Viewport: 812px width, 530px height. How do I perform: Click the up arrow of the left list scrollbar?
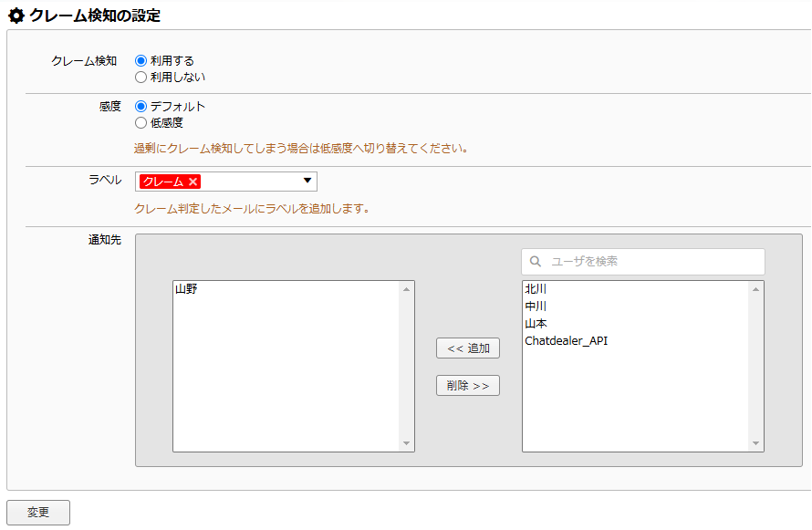click(407, 289)
